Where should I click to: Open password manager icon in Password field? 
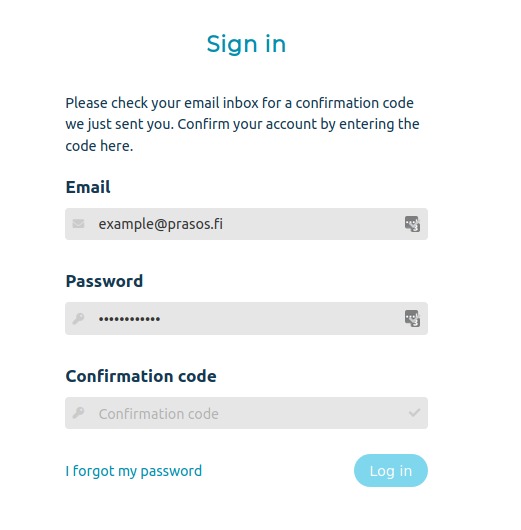point(412,318)
